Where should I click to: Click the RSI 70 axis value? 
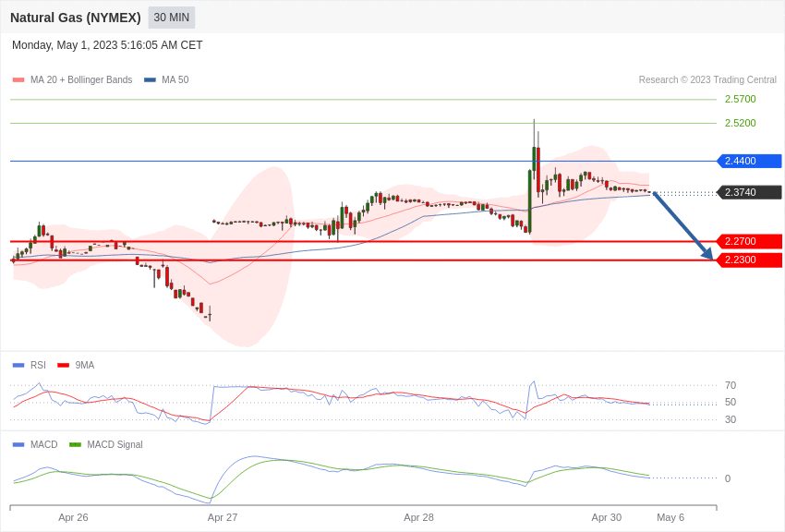pos(731,385)
